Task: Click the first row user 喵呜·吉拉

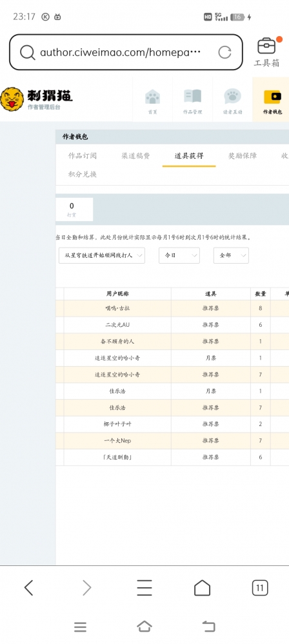Action: click(x=117, y=308)
